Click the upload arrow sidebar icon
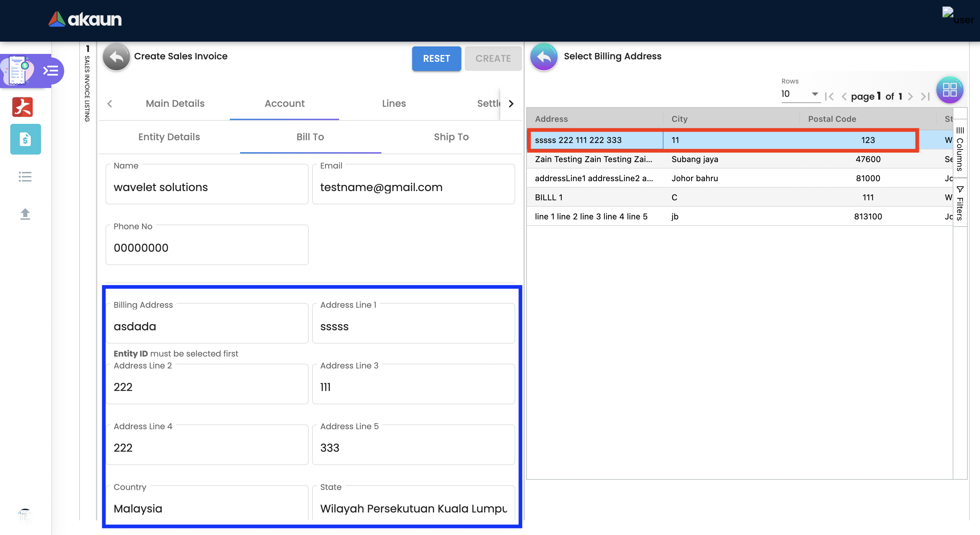 25,214
